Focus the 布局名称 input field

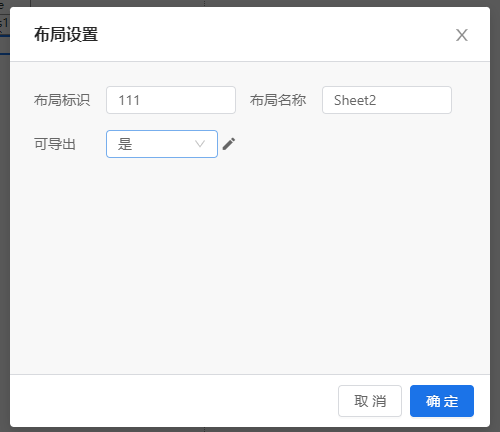(387, 100)
